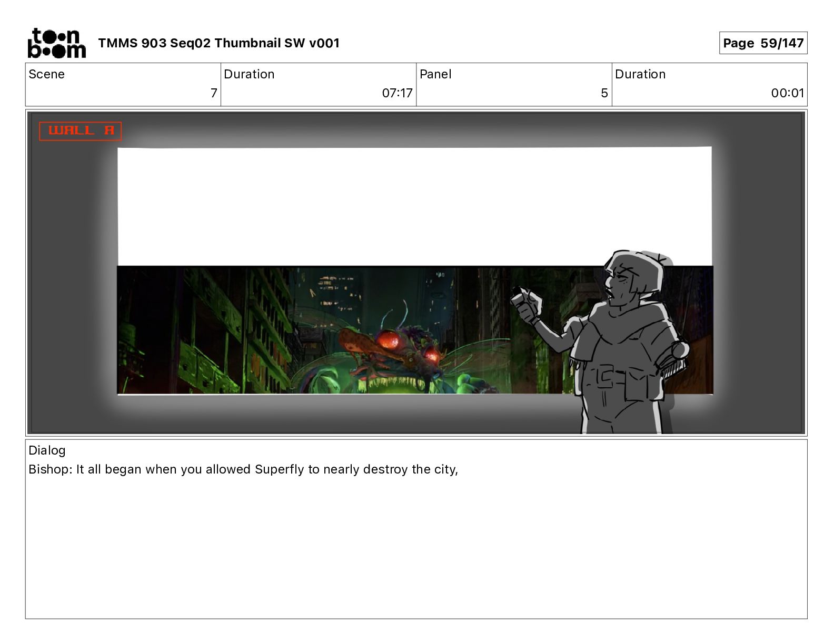The height and width of the screenshot is (644, 834).
Task: Select panel number value '5'
Action: pos(604,93)
